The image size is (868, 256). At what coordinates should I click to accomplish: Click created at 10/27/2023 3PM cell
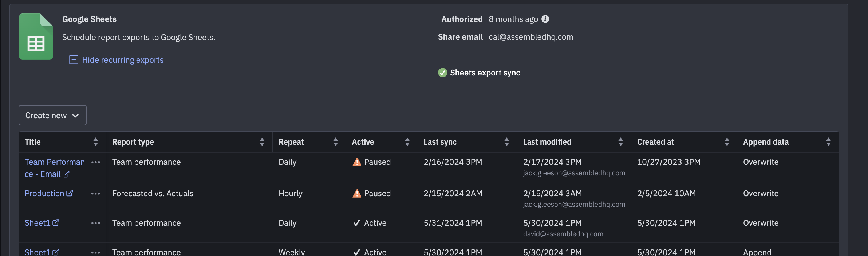pyautogui.click(x=668, y=162)
